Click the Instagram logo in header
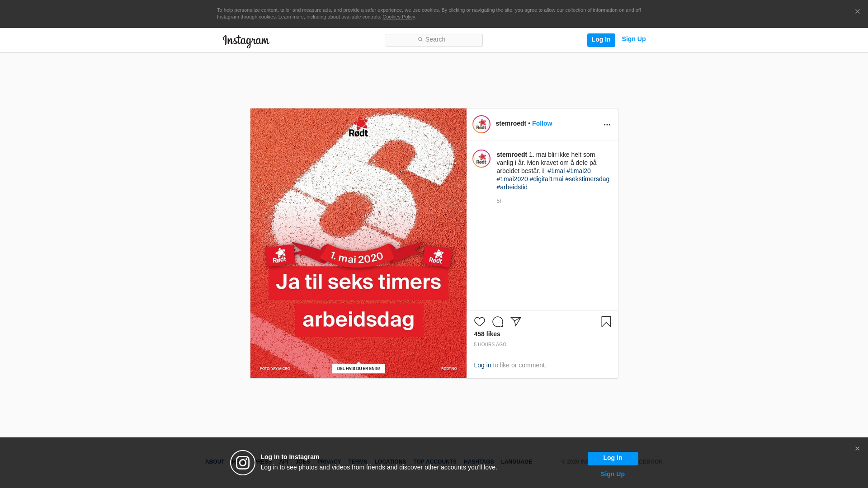 pos(246,41)
